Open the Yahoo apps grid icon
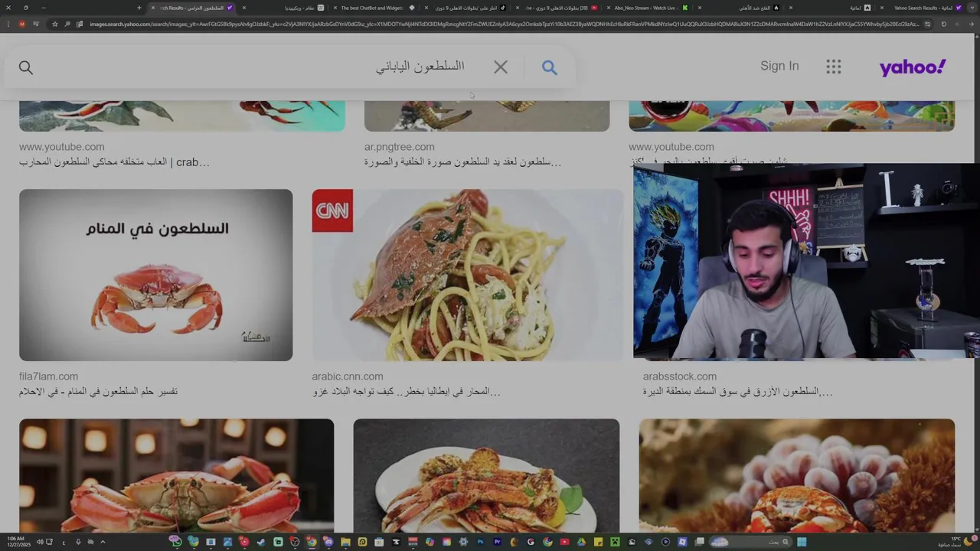The width and height of the screenshot is (980, 551). pyautogui.click(x=834, y=67)
